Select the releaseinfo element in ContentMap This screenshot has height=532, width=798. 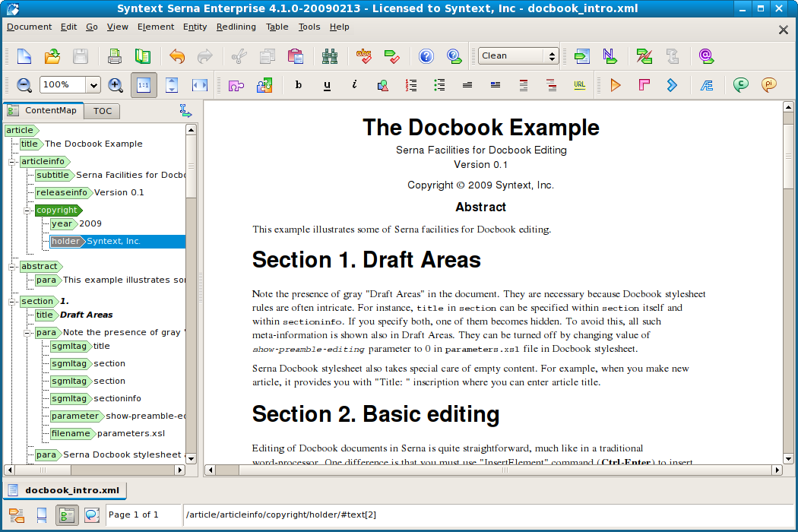click(62, 192)
